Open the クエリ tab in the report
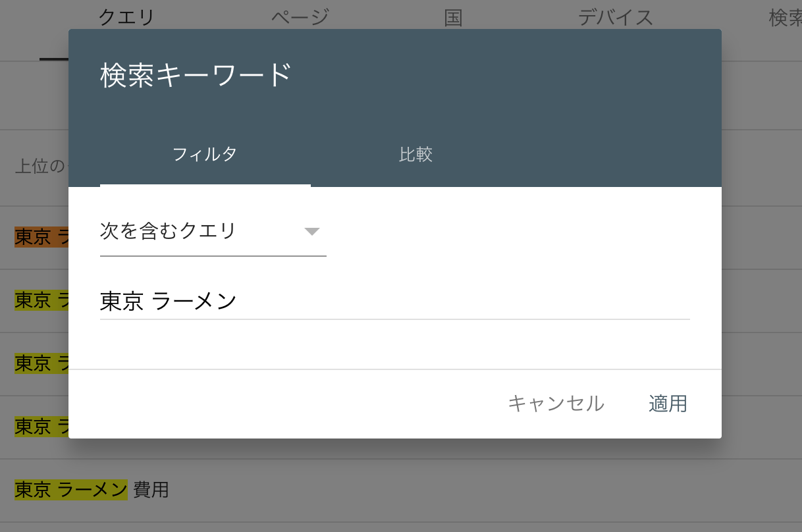 [x=125, y=16]
